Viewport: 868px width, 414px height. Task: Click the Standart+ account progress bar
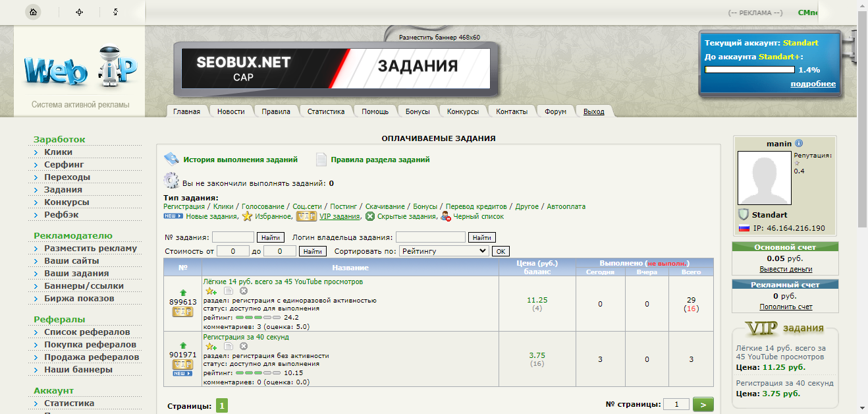(x=749, y=69)
